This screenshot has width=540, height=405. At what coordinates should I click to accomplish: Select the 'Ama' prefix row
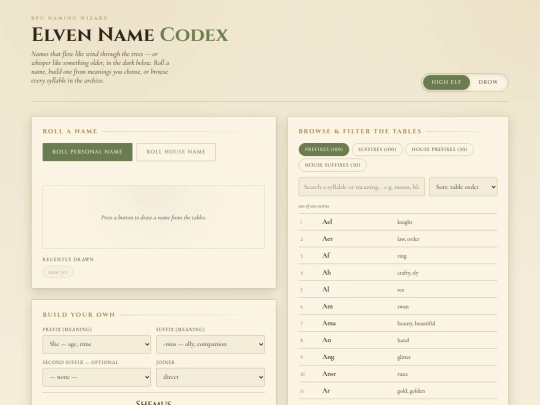[x=398, y=323]
